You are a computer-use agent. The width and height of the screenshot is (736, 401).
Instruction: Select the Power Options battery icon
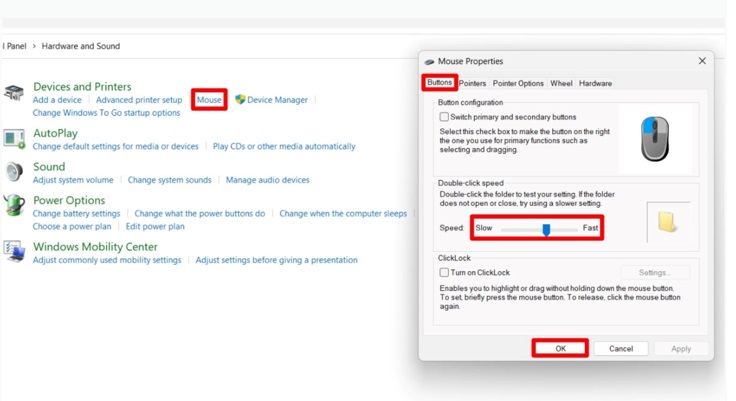pos(14,206)
